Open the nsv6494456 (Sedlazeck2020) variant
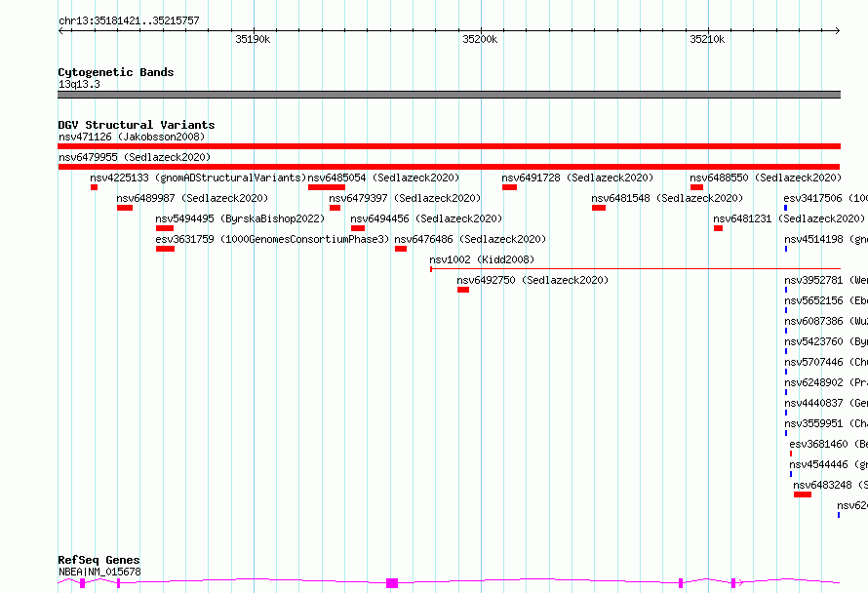868x593 pixels. (x=426, y=218)
